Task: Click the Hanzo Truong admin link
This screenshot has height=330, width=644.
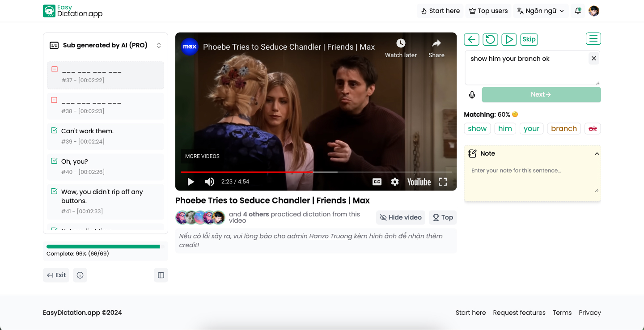Action: pyautogui.click(x=330, y=236)
